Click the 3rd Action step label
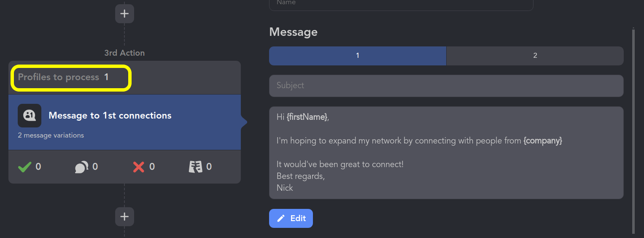 [124, 53]
